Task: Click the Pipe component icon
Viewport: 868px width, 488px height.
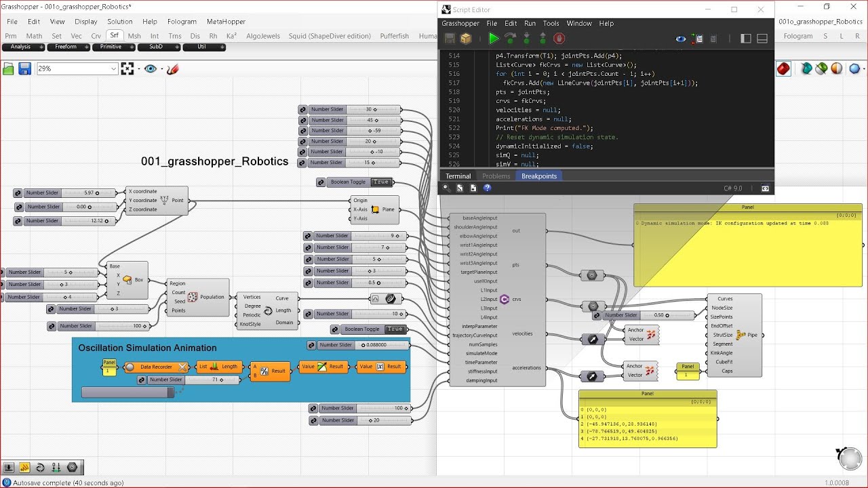Action: [x=741, y=335]
